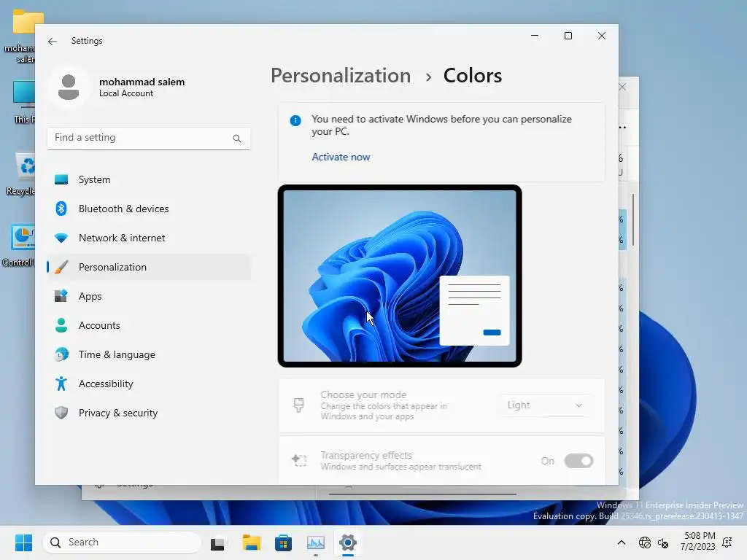
Task: Open the Accounts settings category
Action: pos(149,325)
